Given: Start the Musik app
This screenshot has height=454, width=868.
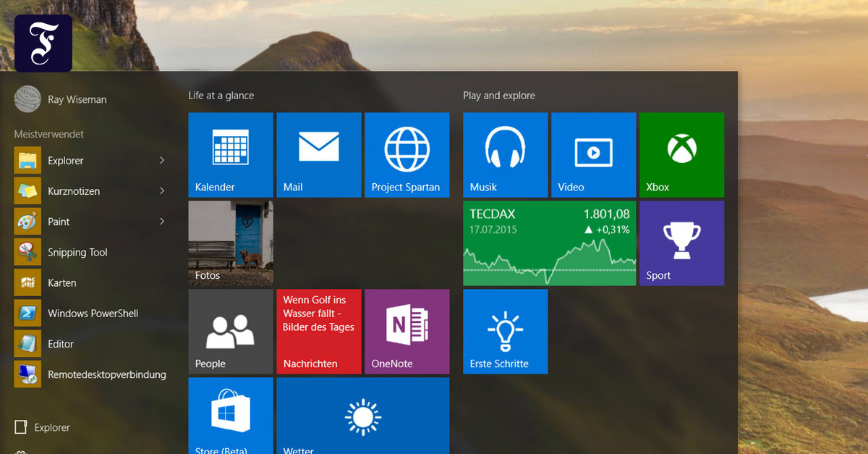Looking at the screenshot, I should pyautogui.click(x=505, y=154).
